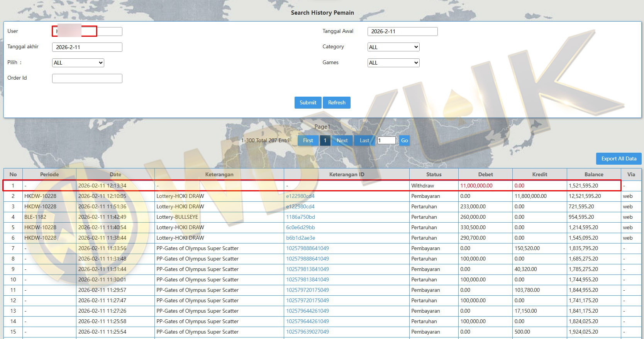The image size is (644, 339).
Task: Go to the First page
Action: coord(308,140)
